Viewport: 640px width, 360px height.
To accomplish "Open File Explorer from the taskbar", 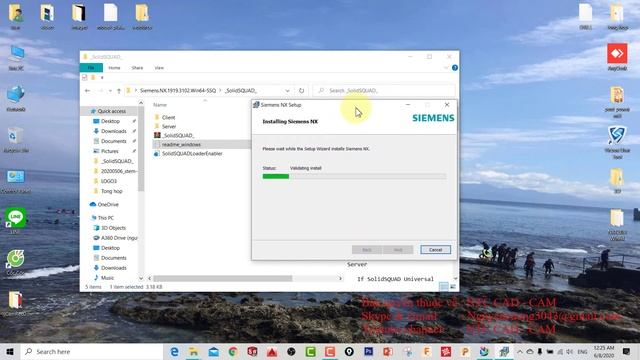I will (x=193, y=351).
